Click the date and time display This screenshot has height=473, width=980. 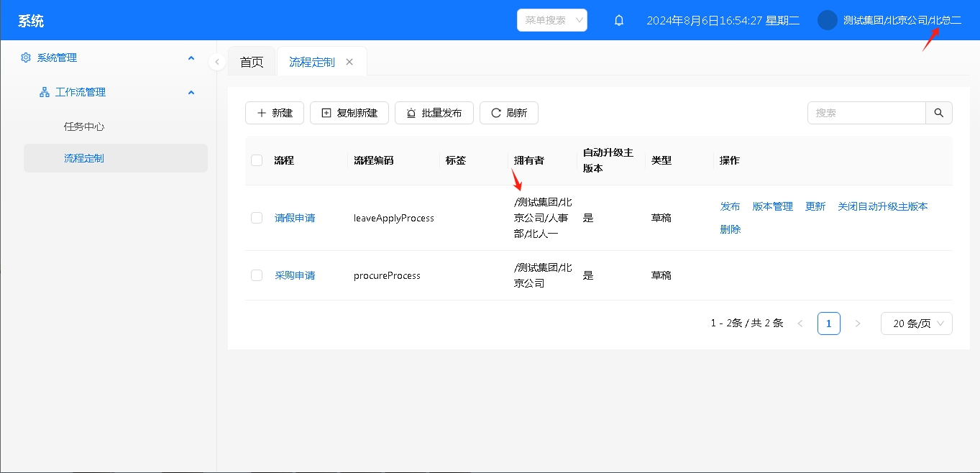[x=723, y=20]
